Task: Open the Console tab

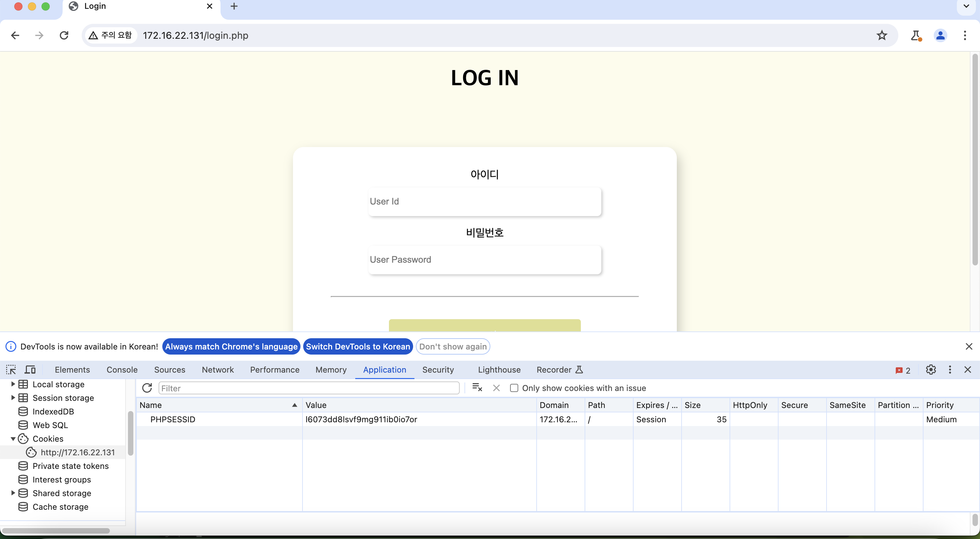Action: [122, 370]
